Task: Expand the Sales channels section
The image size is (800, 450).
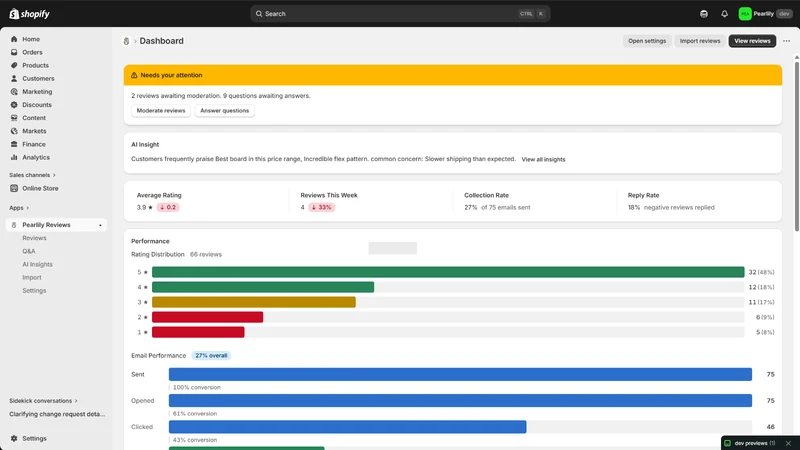Action: (33, 175)
